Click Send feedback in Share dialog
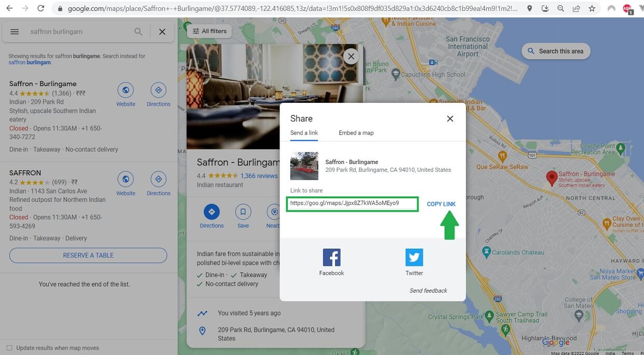This screenshot has height=355, width=644. 428,291
